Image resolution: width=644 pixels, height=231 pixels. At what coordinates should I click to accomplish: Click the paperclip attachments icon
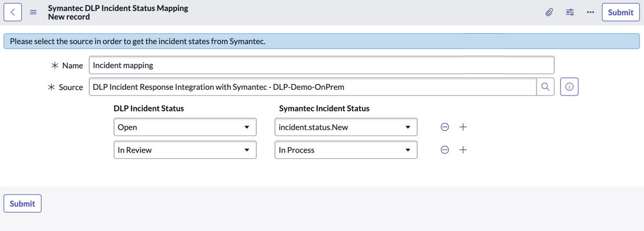point(549,13)
